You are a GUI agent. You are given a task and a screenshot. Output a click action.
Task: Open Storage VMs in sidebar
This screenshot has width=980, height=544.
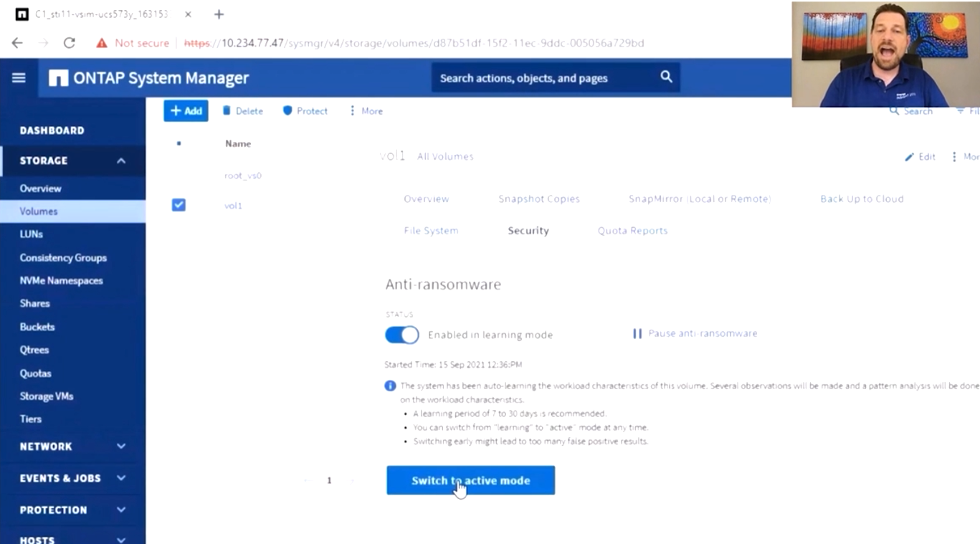pyautogui.click(x=47, y=396)
